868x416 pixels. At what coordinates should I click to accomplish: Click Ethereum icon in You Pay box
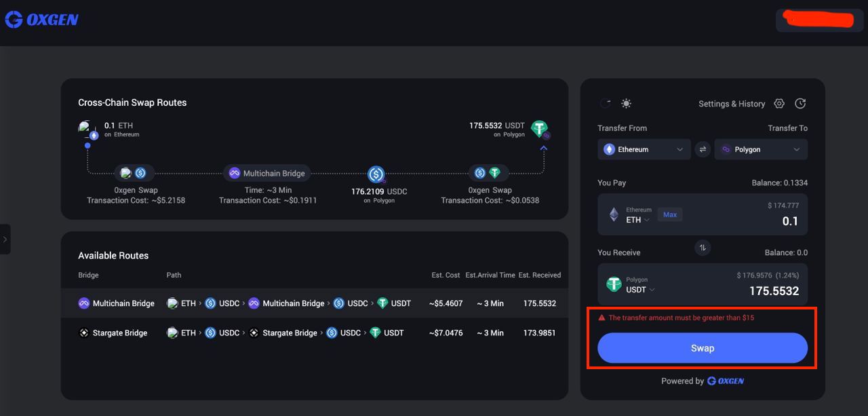point(614,215)
